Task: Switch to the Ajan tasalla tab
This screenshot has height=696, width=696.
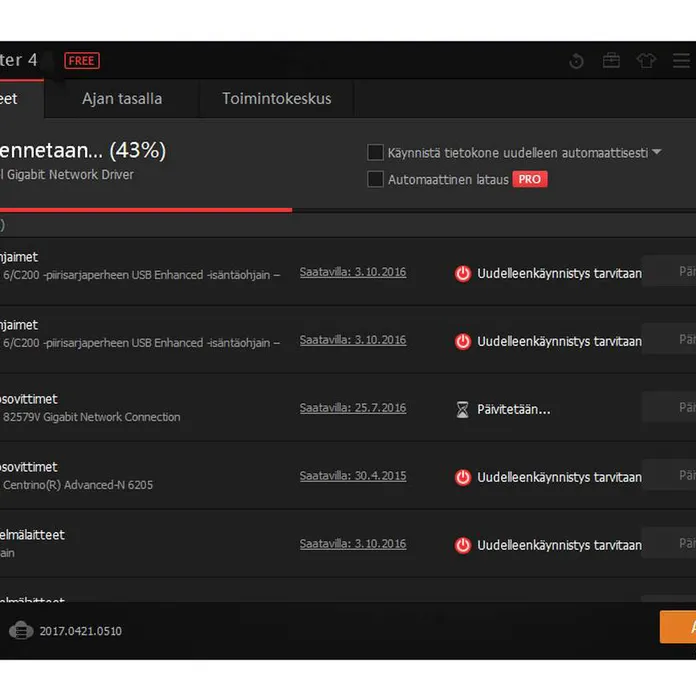Action: (122, 99)
